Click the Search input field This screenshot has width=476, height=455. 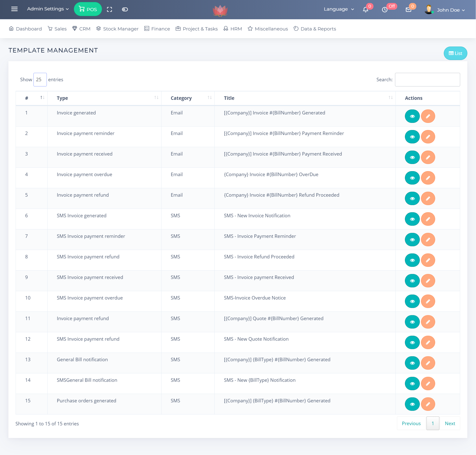pyautogui.click(x=427, y=80)
